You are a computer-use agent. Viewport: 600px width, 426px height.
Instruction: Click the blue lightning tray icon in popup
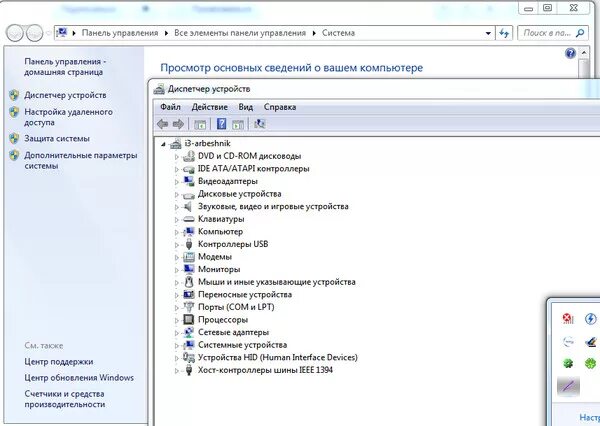click(x=590, y=318)
